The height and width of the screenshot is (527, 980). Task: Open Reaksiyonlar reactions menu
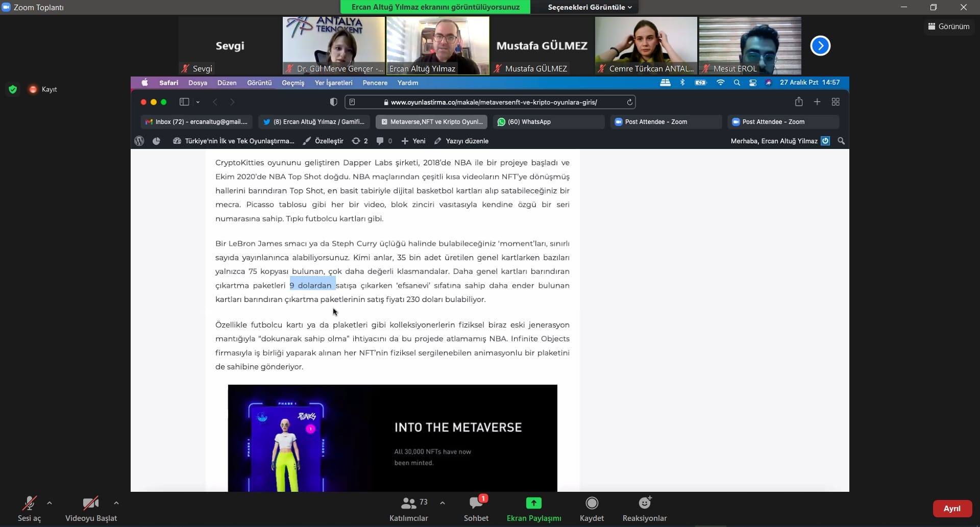tap(645, 509)
